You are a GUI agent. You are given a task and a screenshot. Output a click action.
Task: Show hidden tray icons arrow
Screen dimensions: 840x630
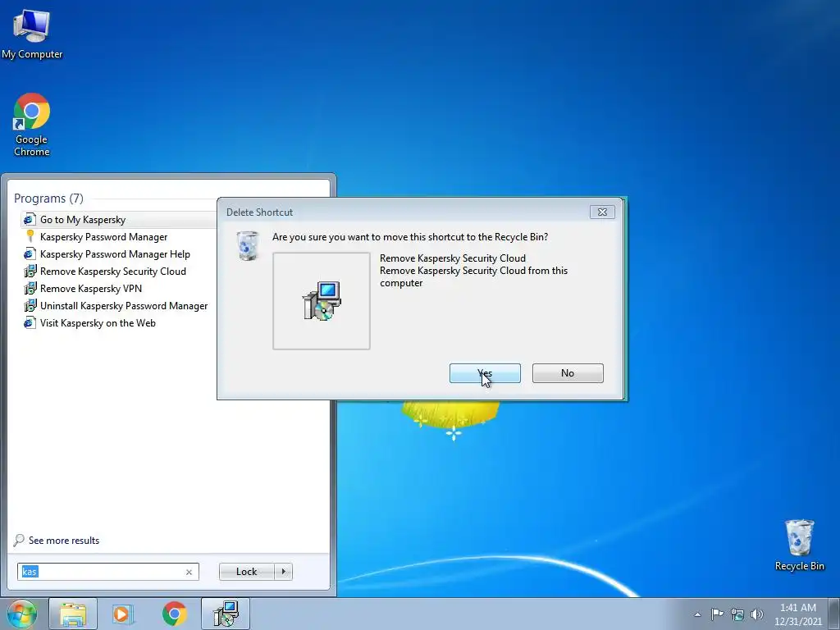[697, 614]
